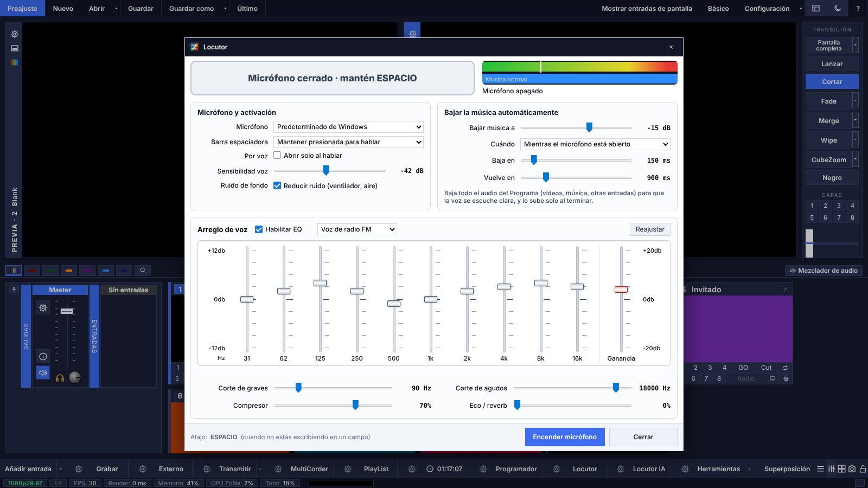Image resolution: width=868 pixels, height=488 pixels.
Task: Click 'Mostrar entradas de pantalla'
Action: [x=647, y=8]
